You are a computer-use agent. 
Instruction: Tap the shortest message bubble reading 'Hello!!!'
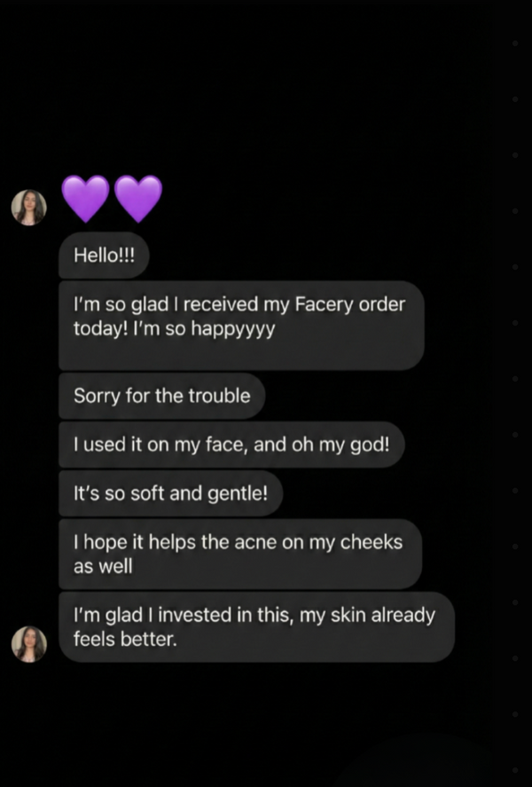coord(104,256)
